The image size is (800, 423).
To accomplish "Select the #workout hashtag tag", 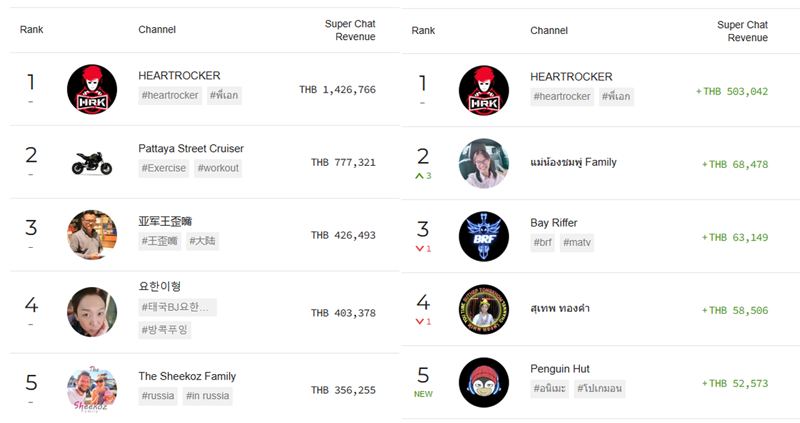I will tap(218, 168).
